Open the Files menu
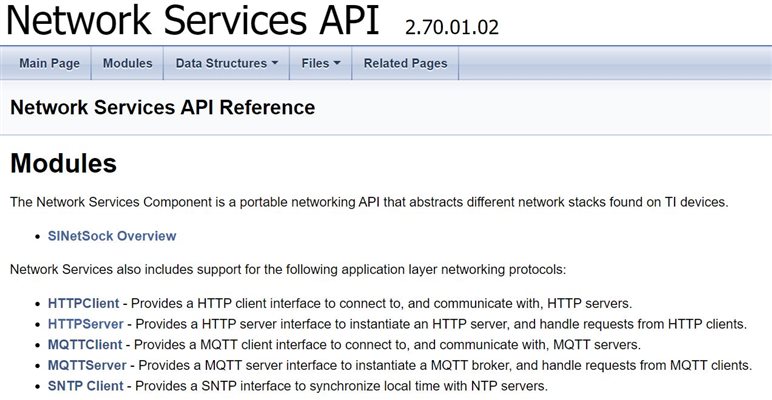Viewport: 772px width, 400px height. (x=321, y=63)
